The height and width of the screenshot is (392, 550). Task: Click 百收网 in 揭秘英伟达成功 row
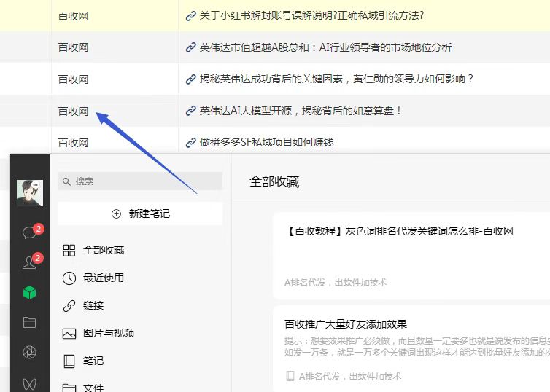tap(73, 79)
